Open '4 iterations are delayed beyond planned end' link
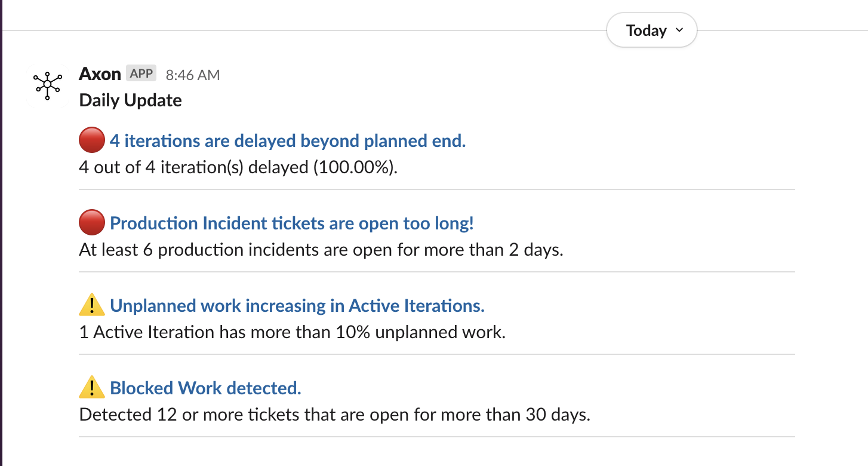 tap(288, 141)
